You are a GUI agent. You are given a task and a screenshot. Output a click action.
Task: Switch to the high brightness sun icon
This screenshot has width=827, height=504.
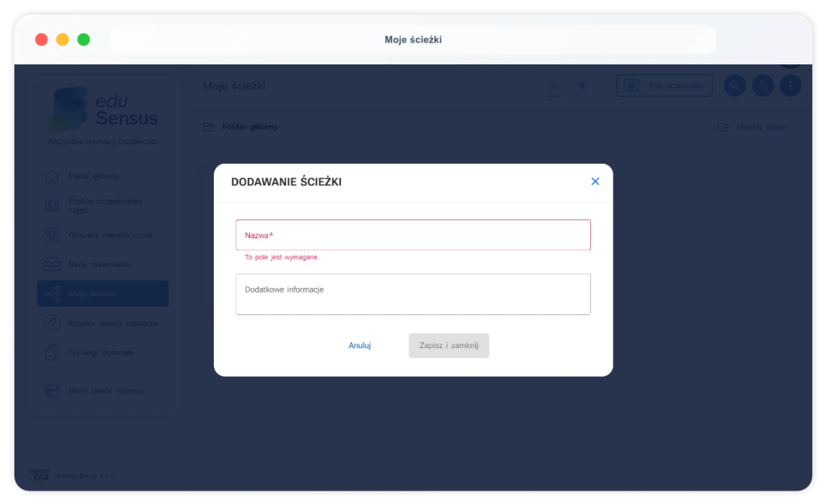[x=582, y=86]
